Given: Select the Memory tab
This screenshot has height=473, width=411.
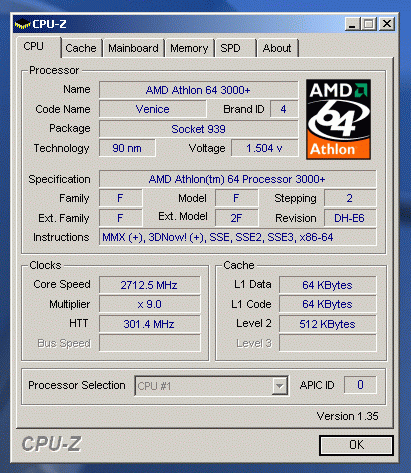Looking at the screenshot, I should pos(189,48).
